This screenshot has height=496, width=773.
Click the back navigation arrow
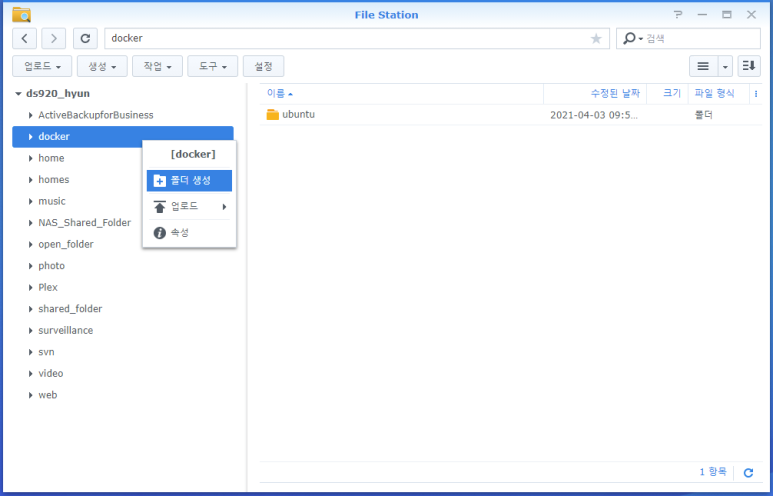click(x=25, y=38)
